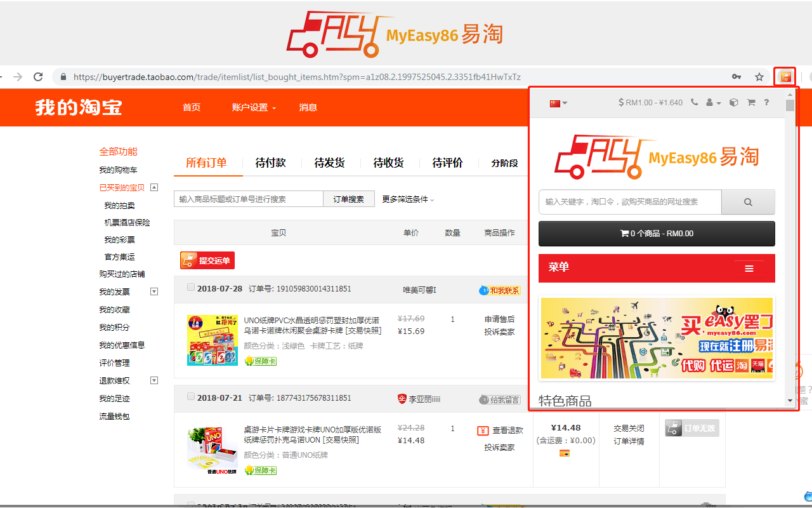
Task: Reload the page
Action: [x=38, y=77]
